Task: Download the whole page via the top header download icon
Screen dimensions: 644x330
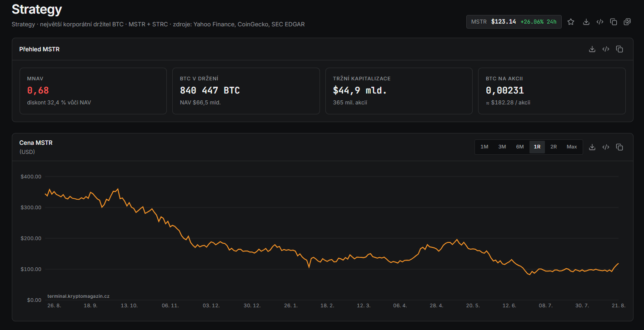Action: click(x=586, y=22)
